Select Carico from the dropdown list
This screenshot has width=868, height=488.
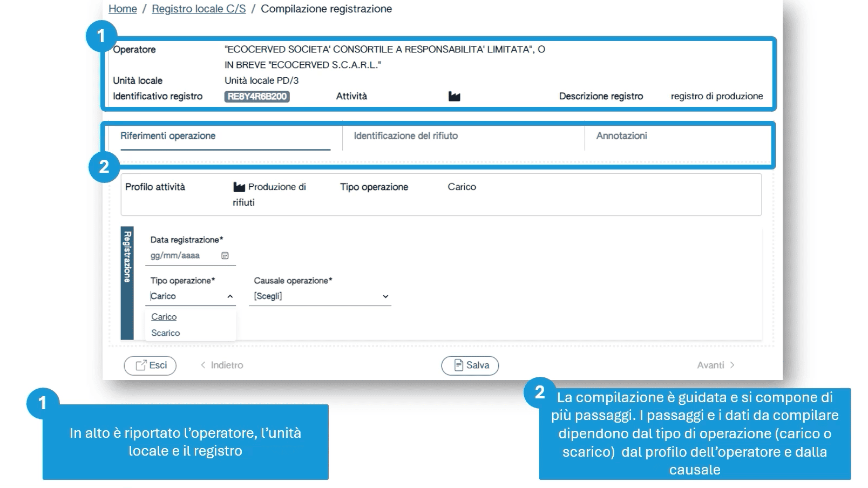164,317
